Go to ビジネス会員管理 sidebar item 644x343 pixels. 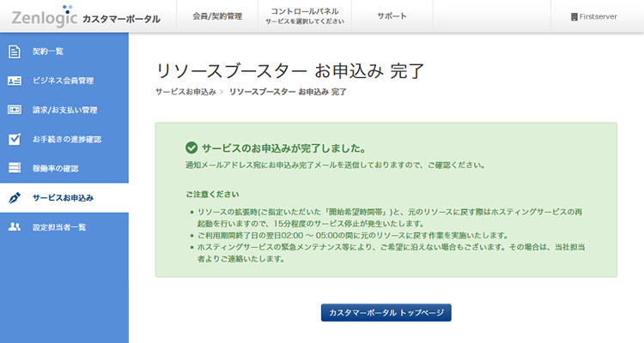click(x=64, y=81)
